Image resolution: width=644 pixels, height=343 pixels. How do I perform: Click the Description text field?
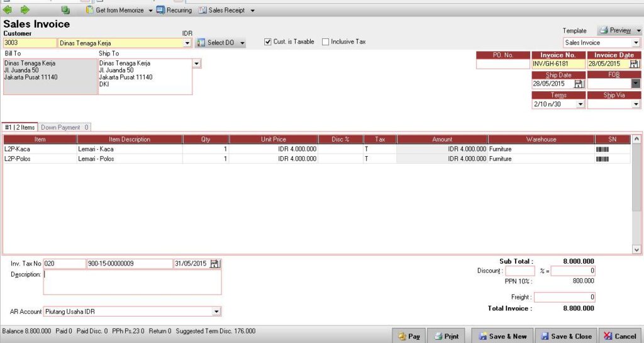click(132, 282)
